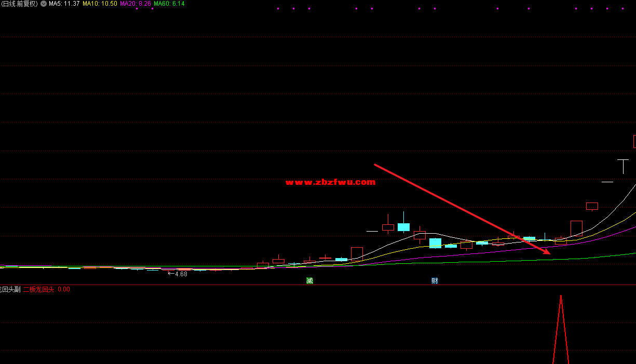
Task: Click the green 减 event marker
Action: [309, 280]
